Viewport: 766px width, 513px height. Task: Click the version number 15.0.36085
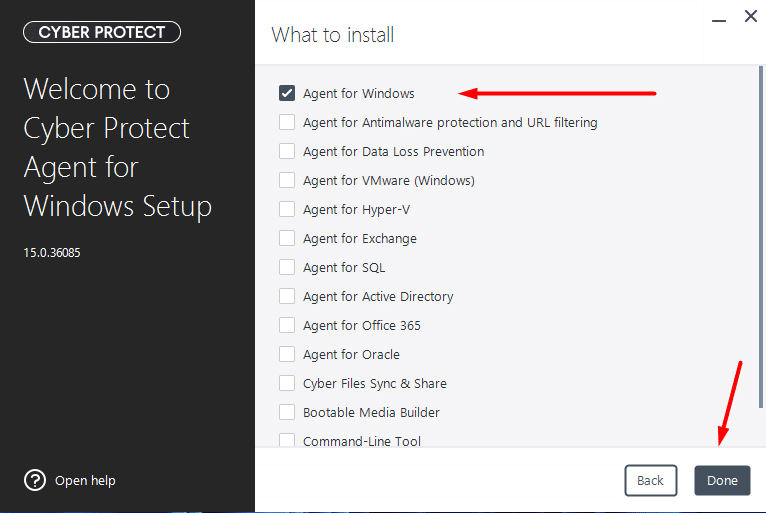pyautogui.click(x=52, y=253)
